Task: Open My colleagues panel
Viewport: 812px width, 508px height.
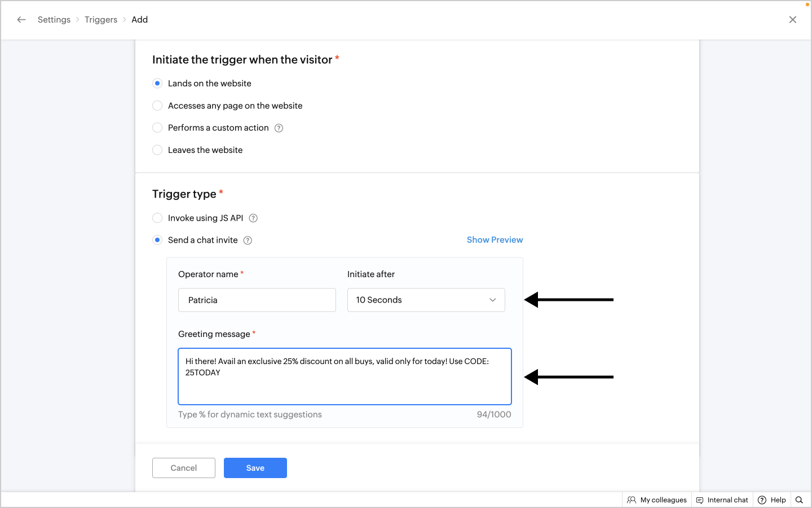Action: [657, 500]
